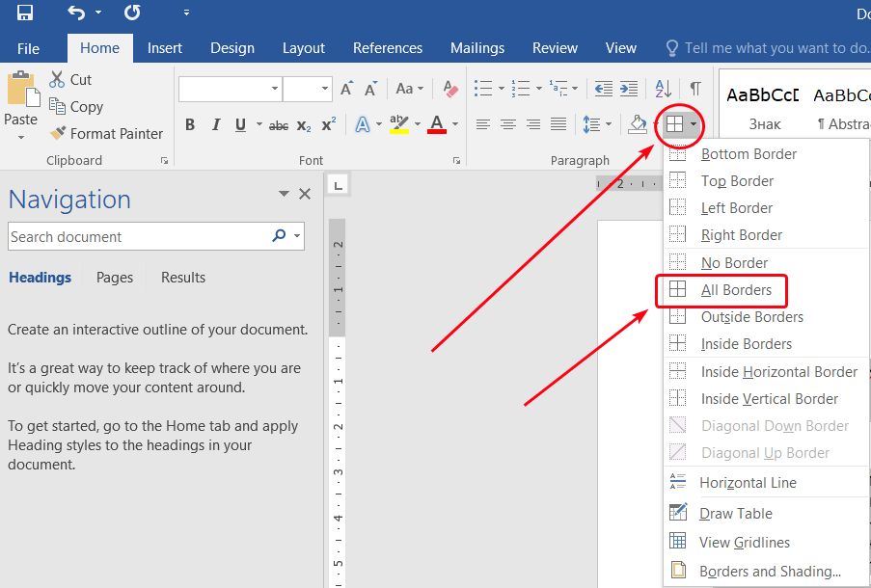Viewport: 871px width, 588px height.
Task: Click the Center alignment icon
Action: click(x=507, y=124)
